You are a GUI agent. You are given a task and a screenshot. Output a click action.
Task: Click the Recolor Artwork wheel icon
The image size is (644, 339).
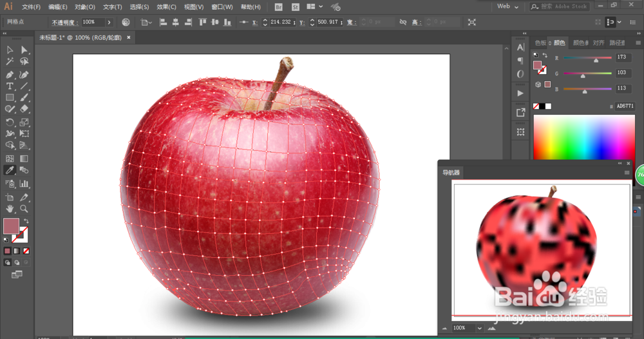coord(126,22)
